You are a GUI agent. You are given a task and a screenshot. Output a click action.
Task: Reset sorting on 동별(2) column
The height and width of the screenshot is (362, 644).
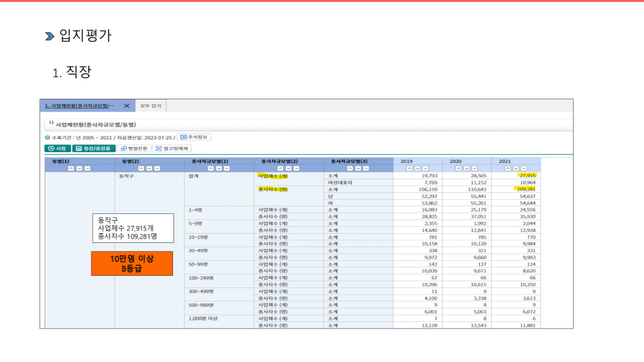click(157, 168)
